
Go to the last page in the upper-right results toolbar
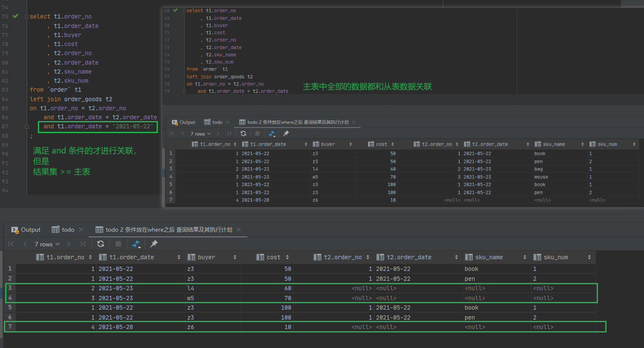tap(228, 134)
